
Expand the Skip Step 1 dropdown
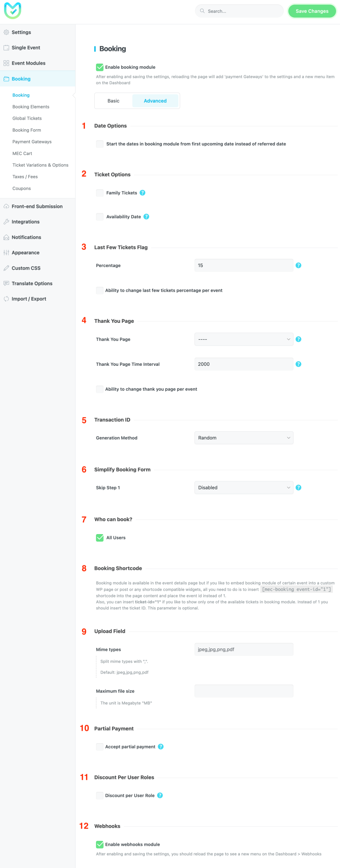(x=243, y=487)
